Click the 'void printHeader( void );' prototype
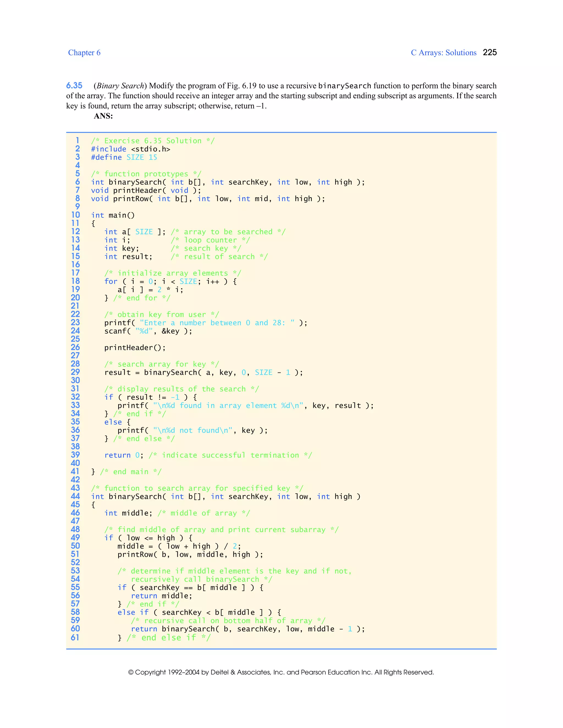Viewport: 563px width, 728px height. click(146, 190)
